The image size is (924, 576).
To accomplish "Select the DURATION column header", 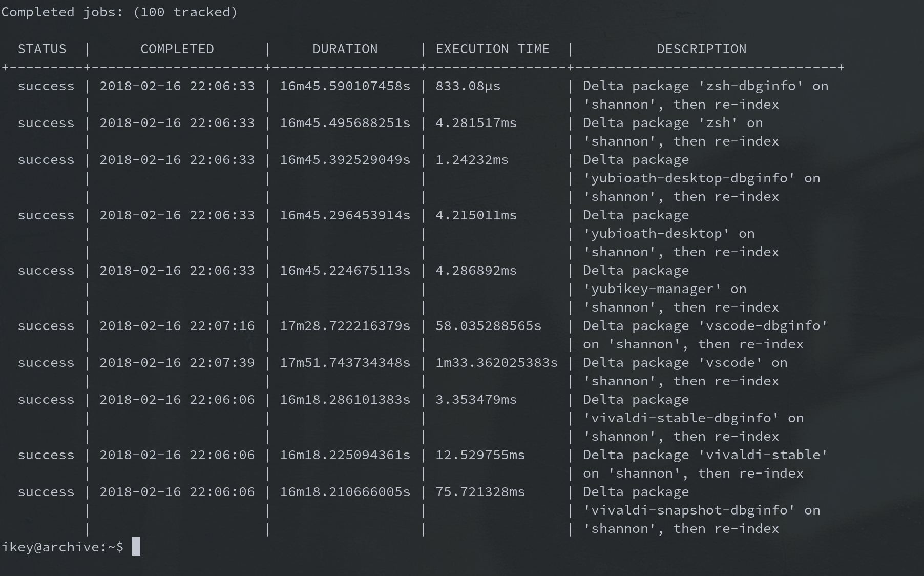I will click(345, 49).
